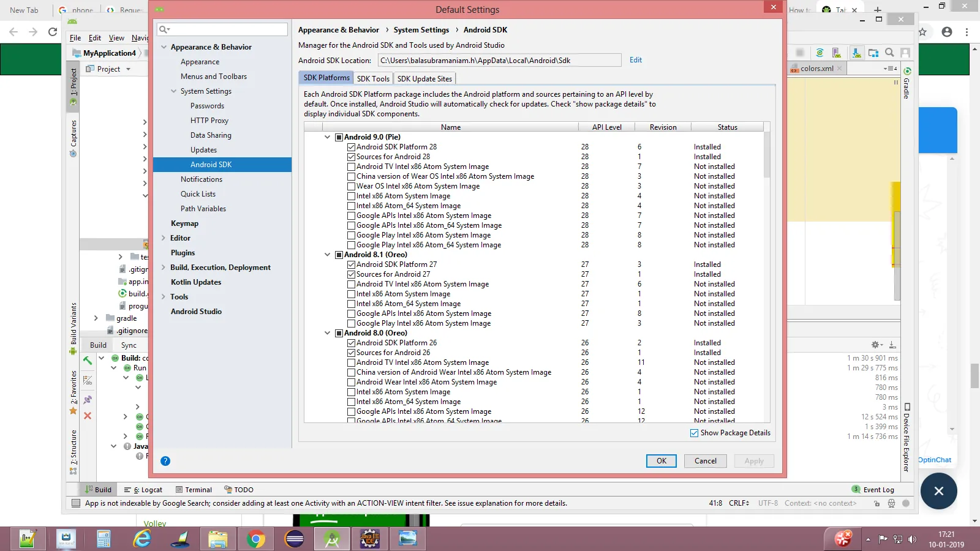Expand the Editor settings section
The height and width of the screenshot is (551, 980).
click(164, 238)
